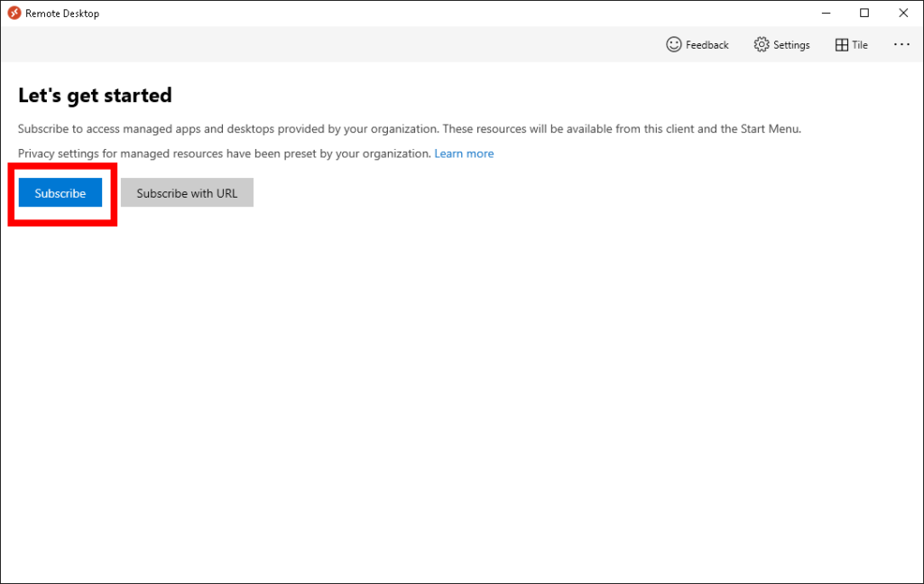This screenshot has width=924, height=584.
Task: Open Settings gear in toolbar
Action: pyautogui.click(x=781, y=45)
